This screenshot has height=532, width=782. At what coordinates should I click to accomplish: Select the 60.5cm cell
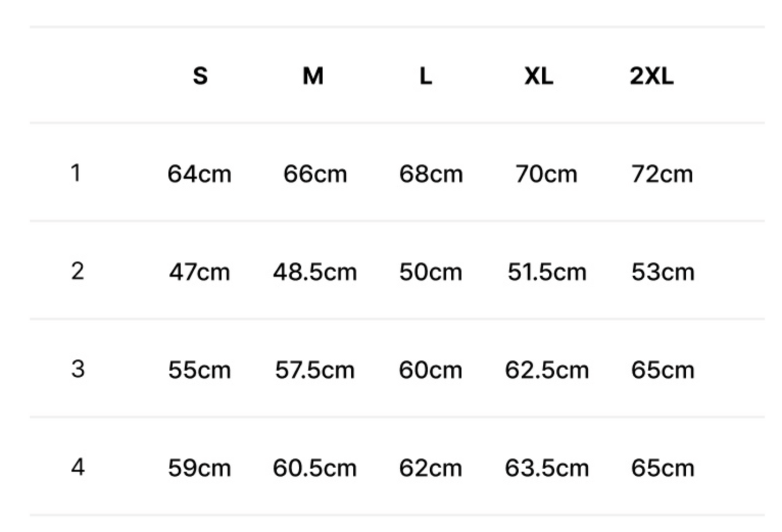pyautogui.click(x=314, y=468)
